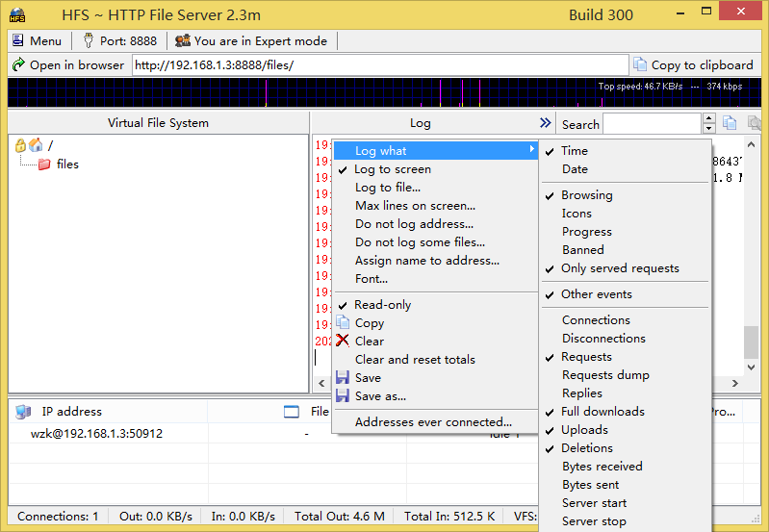Click Save with floppy icon
Screen dimensions: 769x532
(435, 378)
